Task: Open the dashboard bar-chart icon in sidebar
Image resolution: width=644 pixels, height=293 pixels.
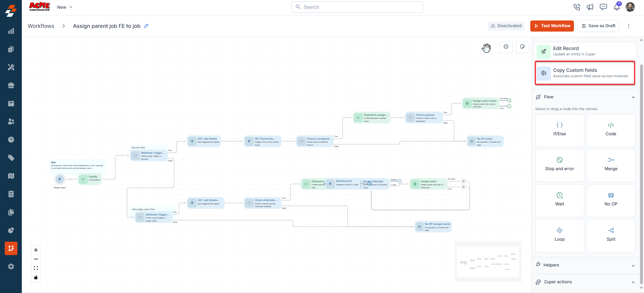Action: tap(11, 31)
